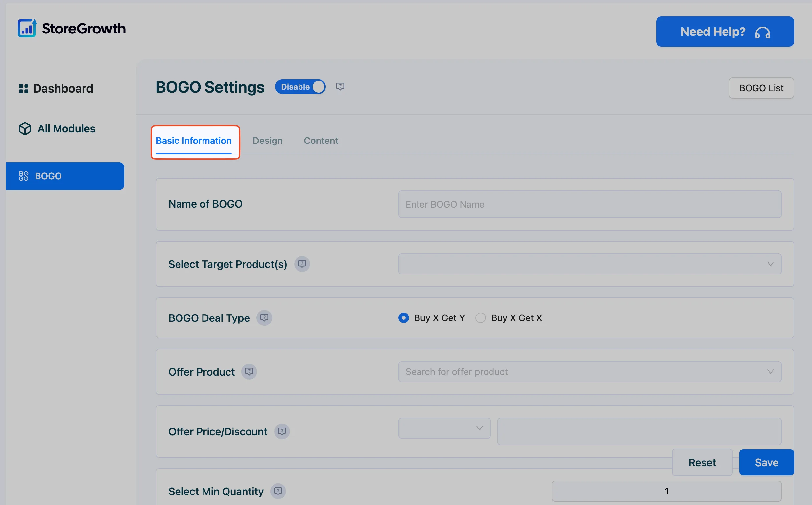Click the Enter BOGO Name input field
The width and height of the screenshot is (812, 505).
coord(590,204)
